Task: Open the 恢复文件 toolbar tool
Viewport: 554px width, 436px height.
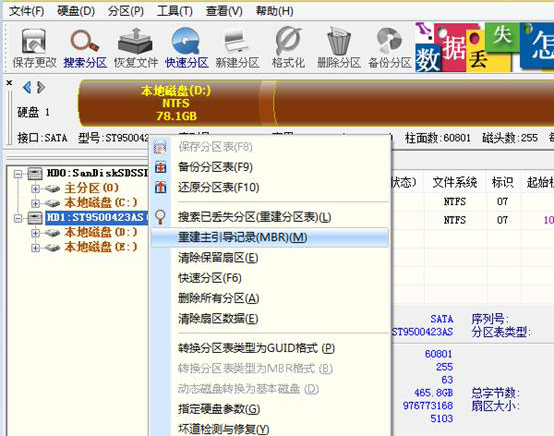Action: tap(136, 48)
